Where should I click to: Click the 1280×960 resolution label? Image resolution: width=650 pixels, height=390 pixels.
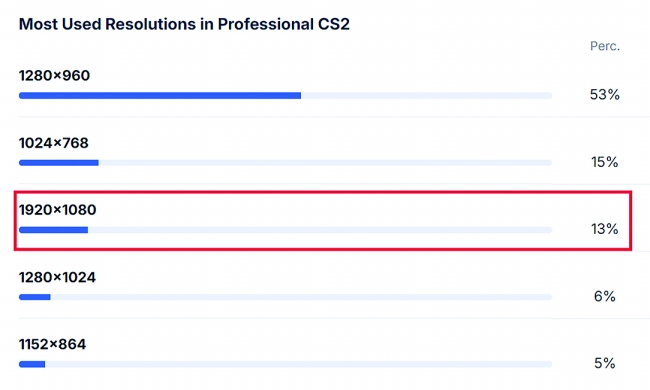(54, 76)
